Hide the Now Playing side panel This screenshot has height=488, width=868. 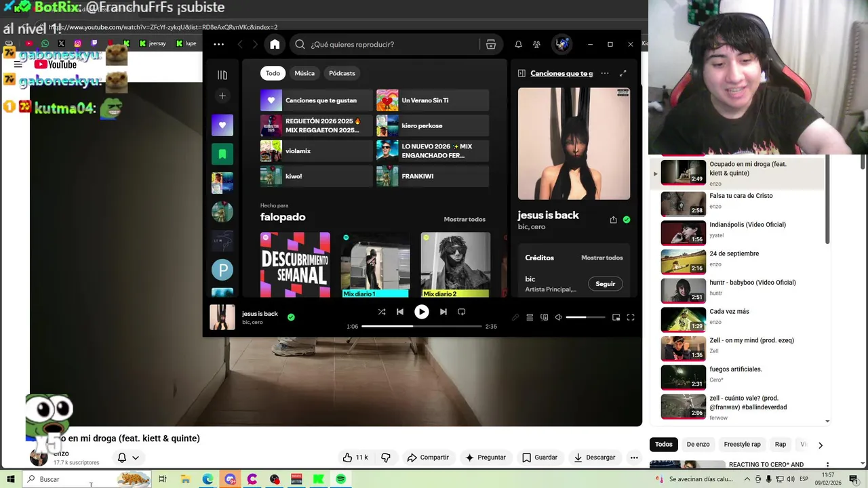pyautogui.click(x=521, y=73)
